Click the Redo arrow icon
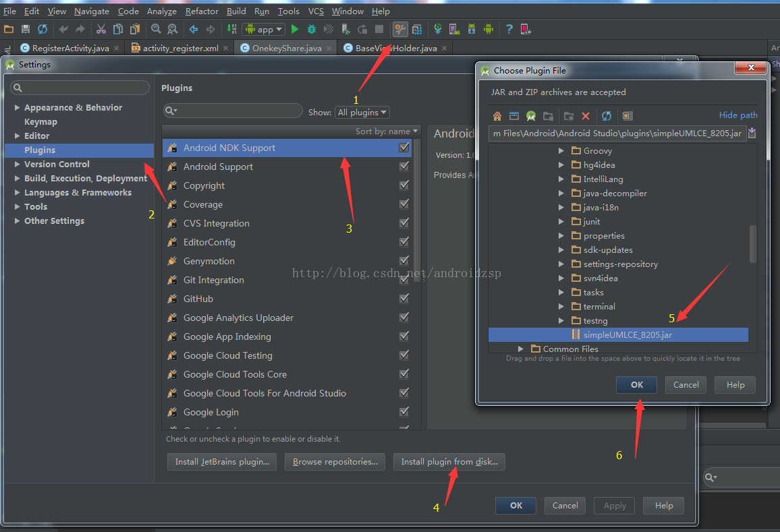780x532 pixels. [x=80, y=30]
